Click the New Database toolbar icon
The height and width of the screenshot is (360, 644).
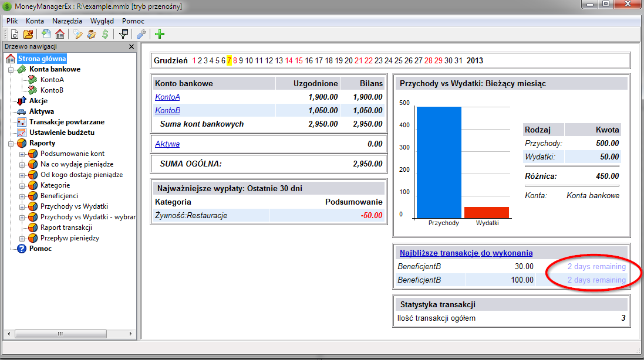(15, 34)
